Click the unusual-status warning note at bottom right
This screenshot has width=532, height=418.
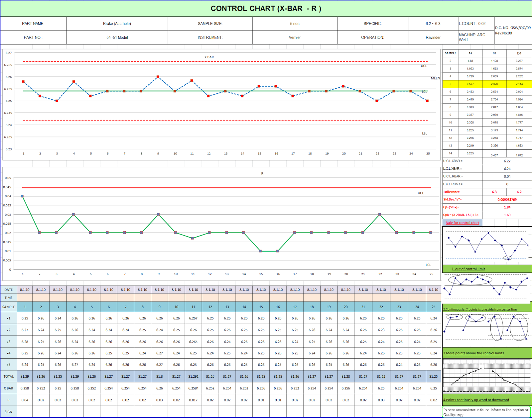[485, 412]
